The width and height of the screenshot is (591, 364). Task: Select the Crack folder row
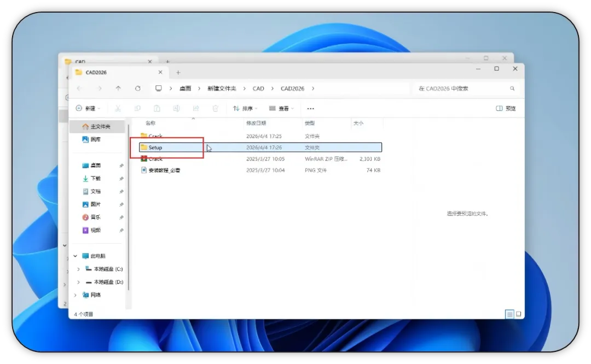tap(260, 136)
